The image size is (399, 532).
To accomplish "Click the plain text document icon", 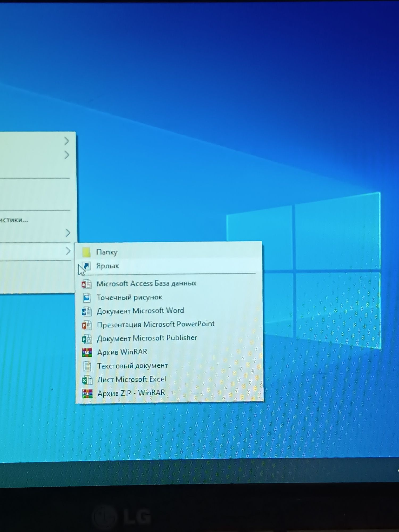I will point(87,366).
